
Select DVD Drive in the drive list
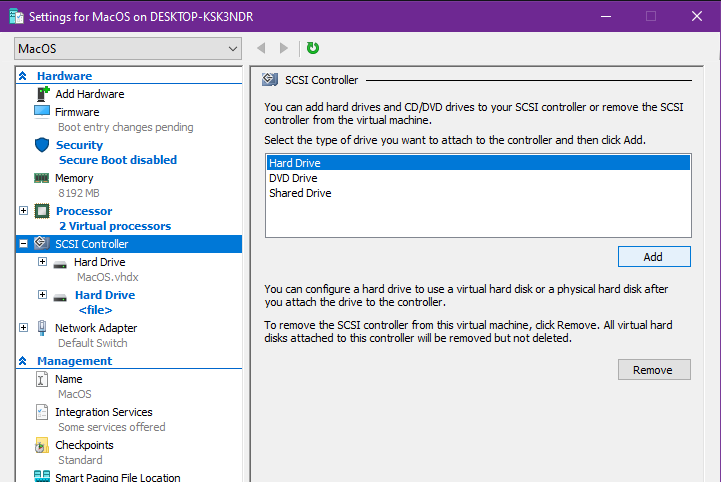pos(292,178)
